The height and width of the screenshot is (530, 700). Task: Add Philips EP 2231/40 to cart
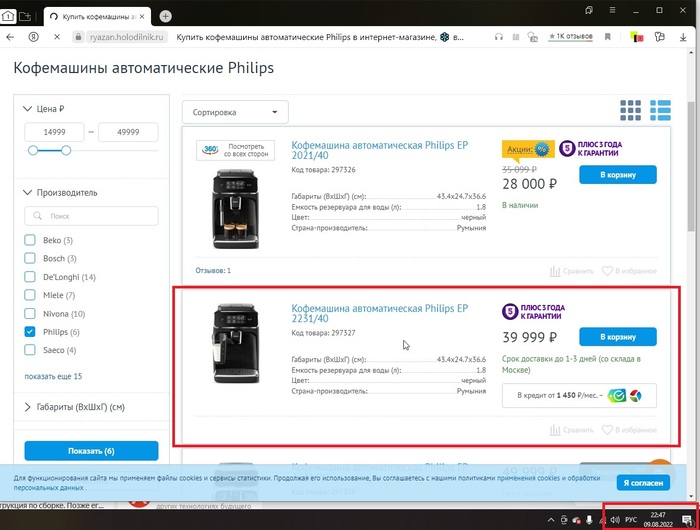click(x=617, y=336)
